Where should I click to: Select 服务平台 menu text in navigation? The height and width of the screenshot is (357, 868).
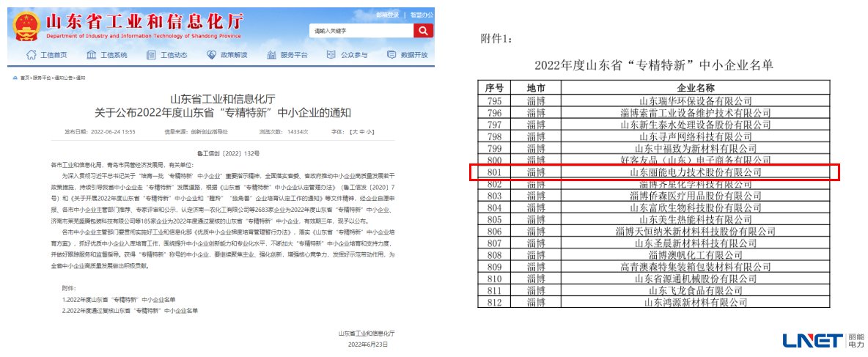tap(294, 56)
